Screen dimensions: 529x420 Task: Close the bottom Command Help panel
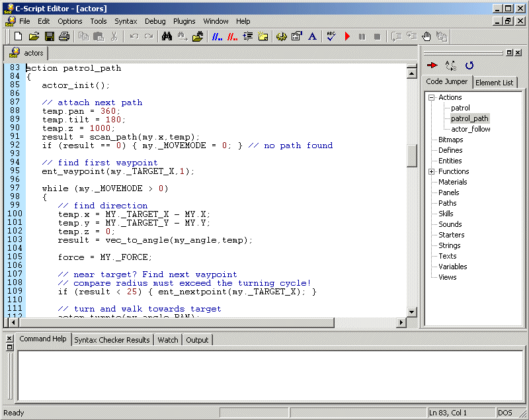click(9, 339)
